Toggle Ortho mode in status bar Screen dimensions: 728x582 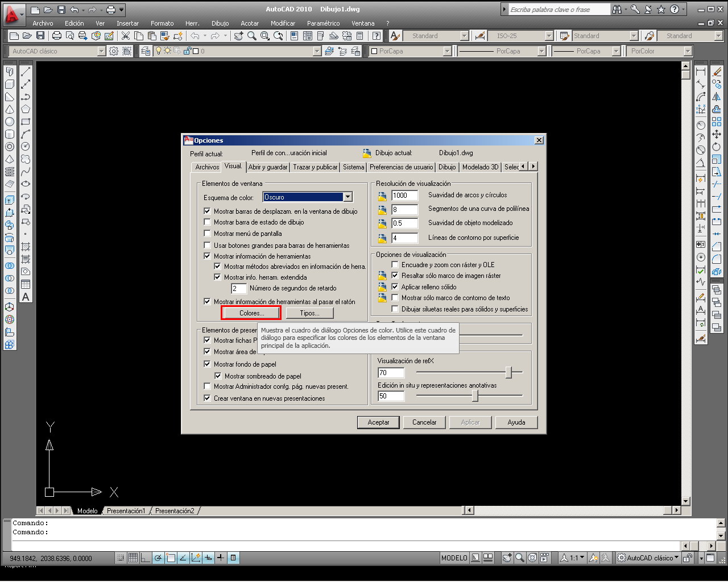[146, 558]
